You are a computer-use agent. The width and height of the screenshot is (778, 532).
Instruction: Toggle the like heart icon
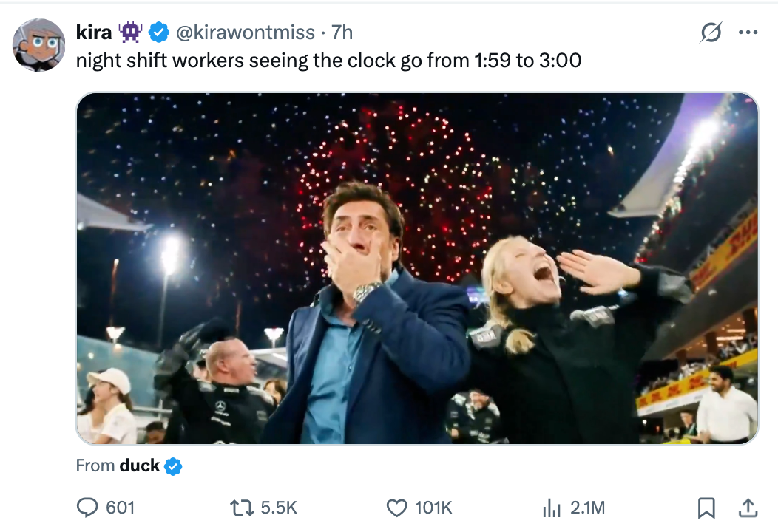(397, 508)
